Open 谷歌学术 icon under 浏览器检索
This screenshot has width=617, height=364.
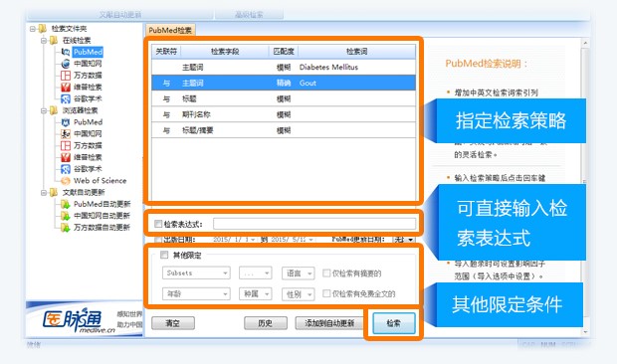pyautogui.click(x=66, y=169)
